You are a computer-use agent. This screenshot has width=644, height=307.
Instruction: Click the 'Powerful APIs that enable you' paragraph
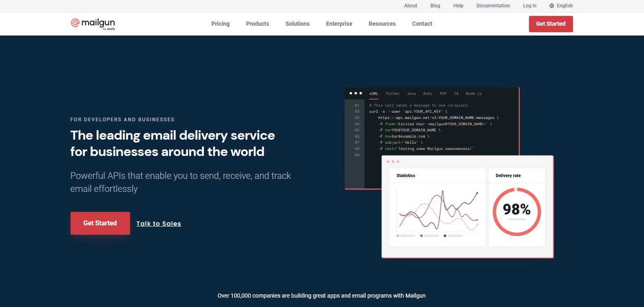point(181,182)
